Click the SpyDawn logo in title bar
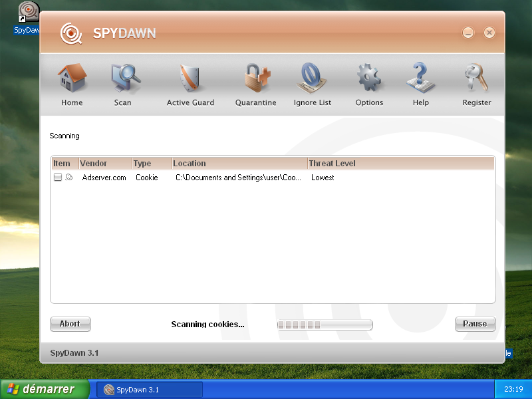 click(71, 34)
